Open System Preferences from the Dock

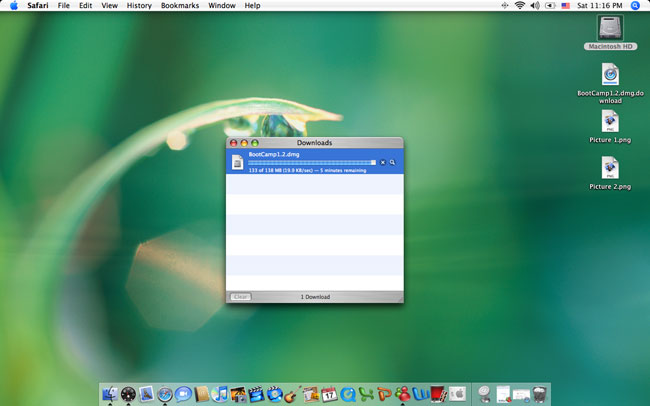458,394
